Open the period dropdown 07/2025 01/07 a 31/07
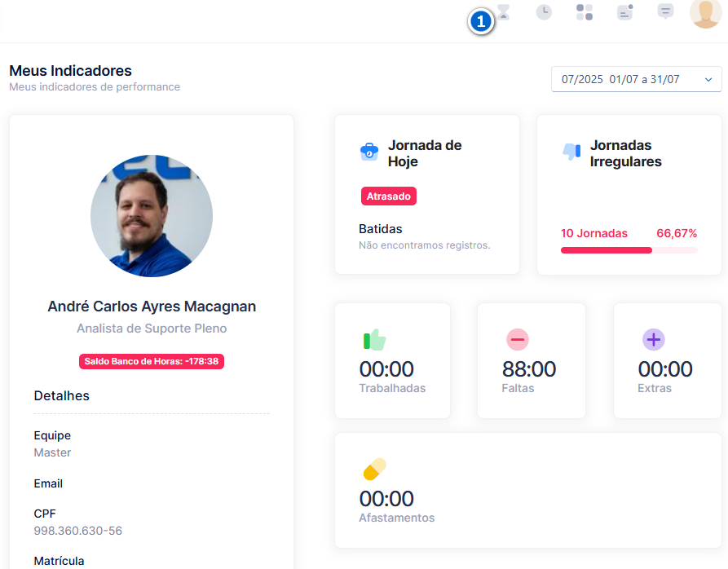728x569 pixels. (x=636, y=79)
